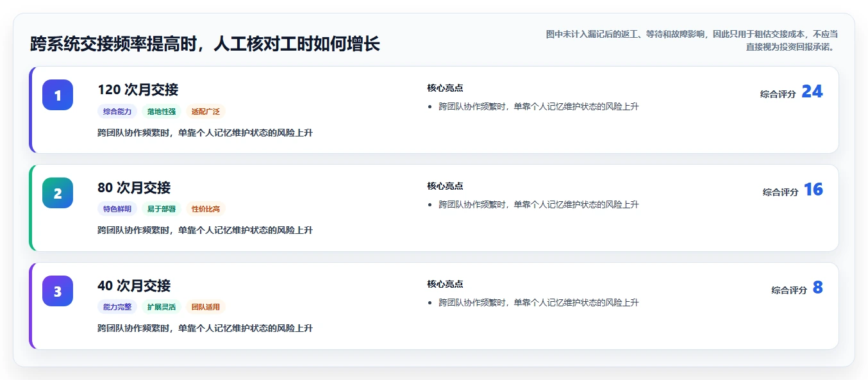Image resolution: width=868 pixels, height=380 pixels.
Task: Click the 适配广泛 tag
Action: click(206, 112)
